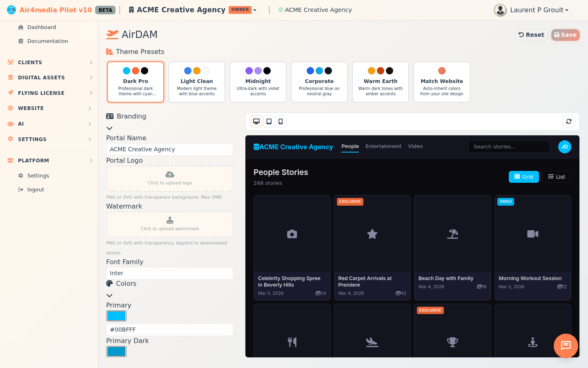Open the orange chat support bubble
The height and width of the screenshot is (368, 588).
(566, 346)
